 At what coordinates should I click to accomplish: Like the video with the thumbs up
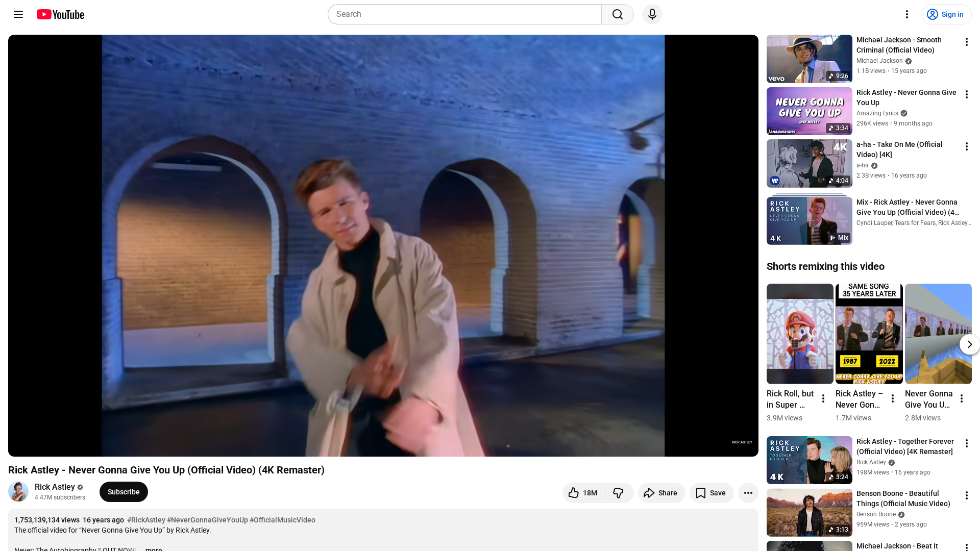point(583,493)
